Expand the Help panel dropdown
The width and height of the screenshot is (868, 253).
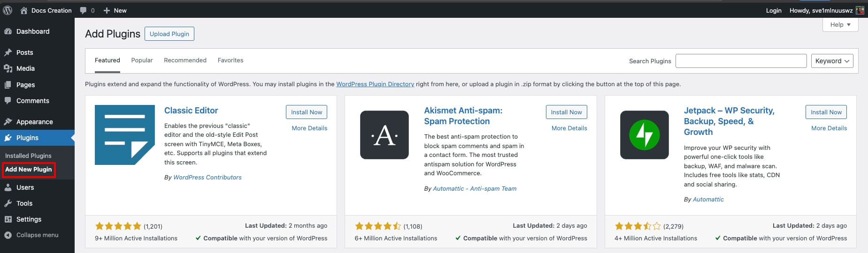[x=840, y=25]
